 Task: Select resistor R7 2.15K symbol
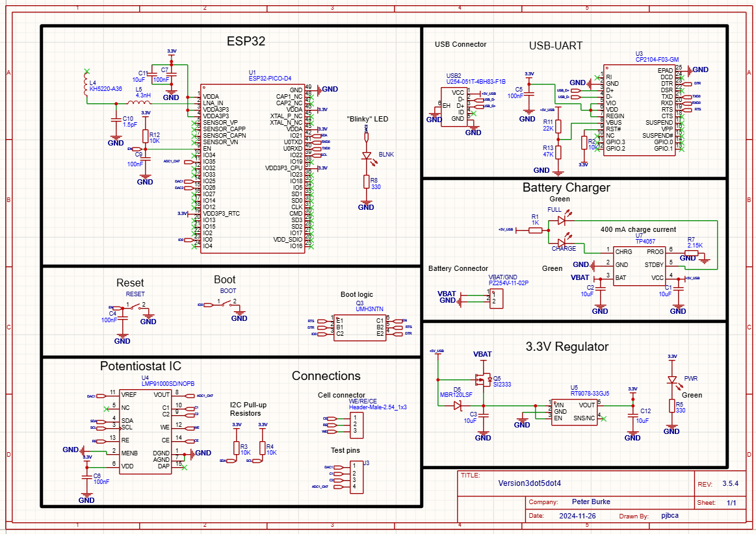pyautogui.click(x=692, y=253)
